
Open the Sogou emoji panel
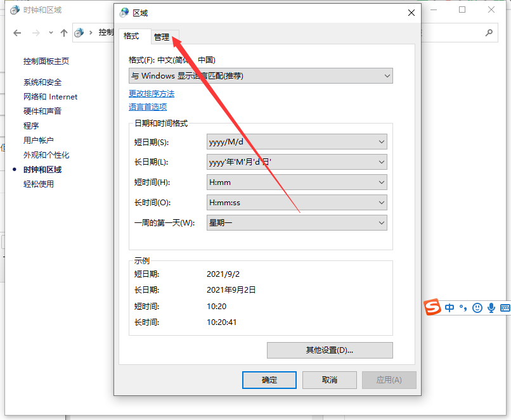pos(477,307)
